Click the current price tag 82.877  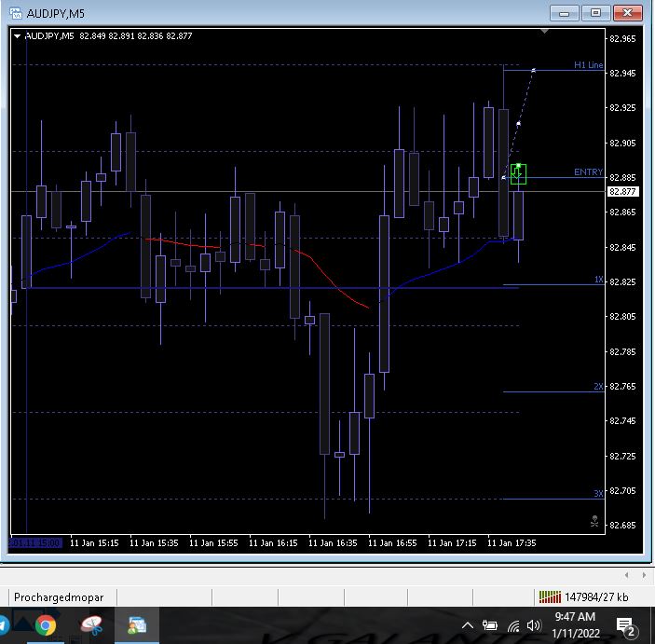622,192
